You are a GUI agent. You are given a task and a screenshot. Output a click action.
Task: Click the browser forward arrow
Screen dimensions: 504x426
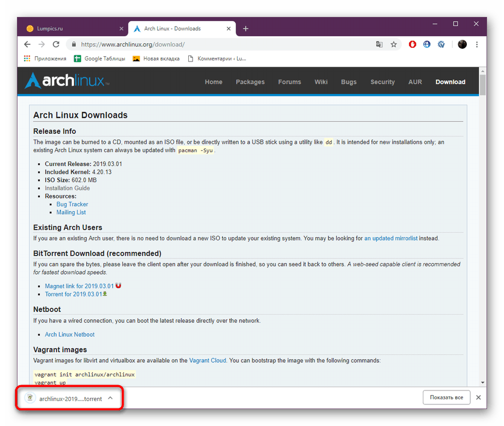(x=42, y=45)
